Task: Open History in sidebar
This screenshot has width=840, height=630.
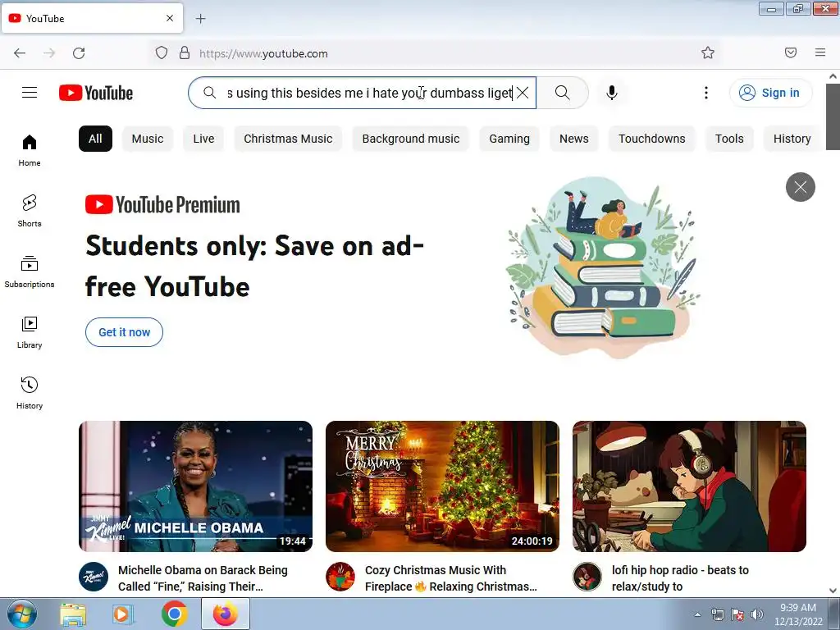Action: [30, 393]
